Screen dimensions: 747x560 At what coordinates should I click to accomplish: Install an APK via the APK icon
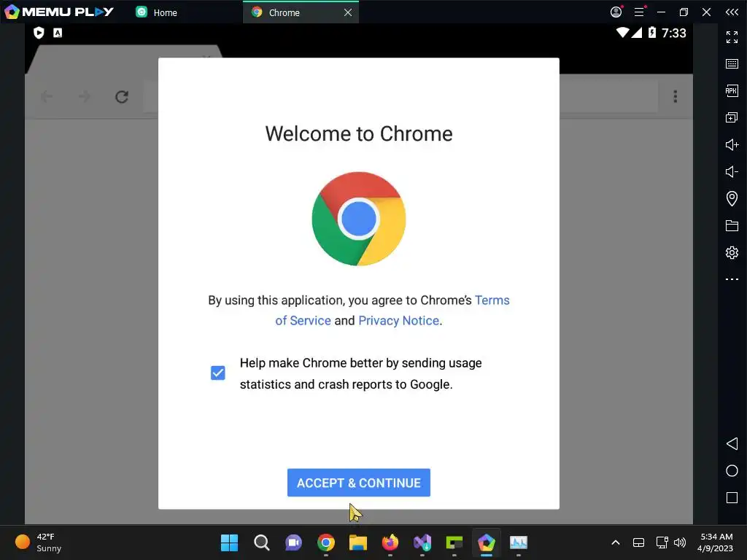(x=732, y=90)
